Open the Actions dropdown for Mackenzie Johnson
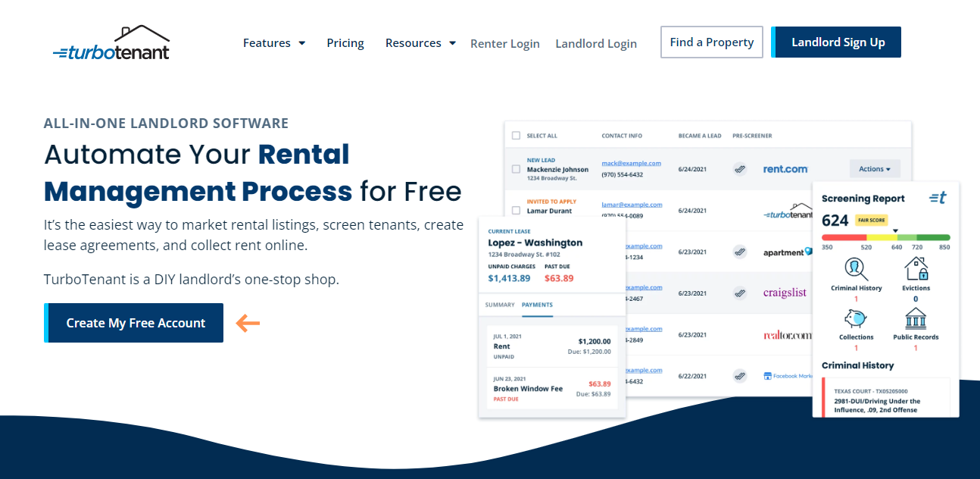The height and width of the screenshot is (479, 980). coord(875,169)
